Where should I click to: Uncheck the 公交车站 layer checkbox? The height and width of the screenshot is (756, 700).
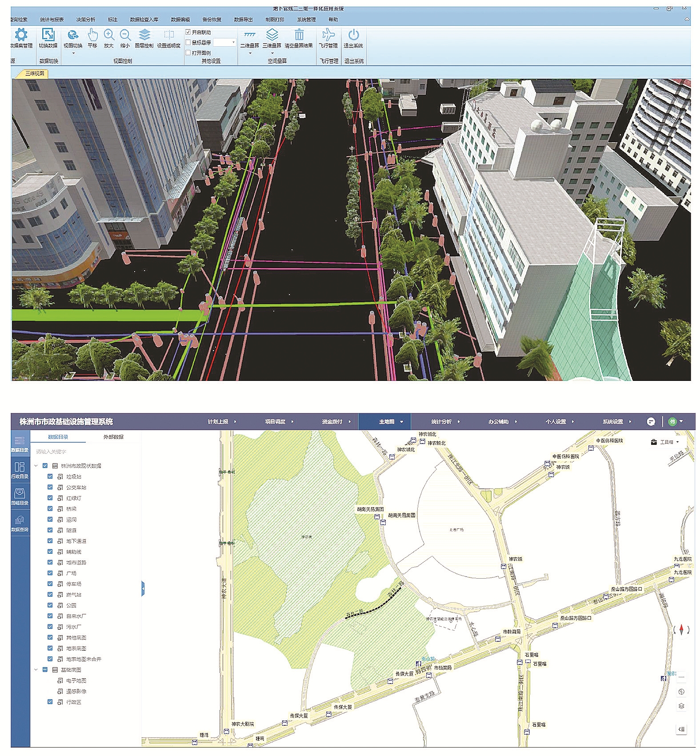(50, 487)
